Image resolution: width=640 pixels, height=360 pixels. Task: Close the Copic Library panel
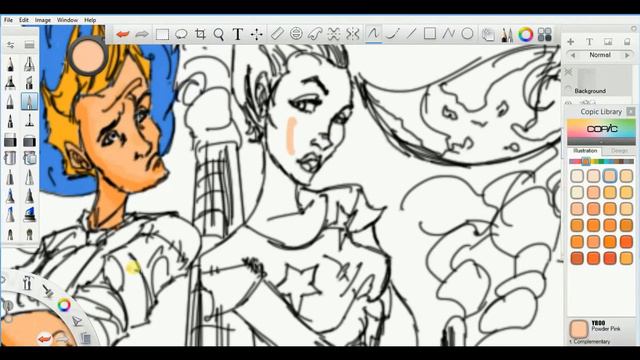click(x=631, y=111)
